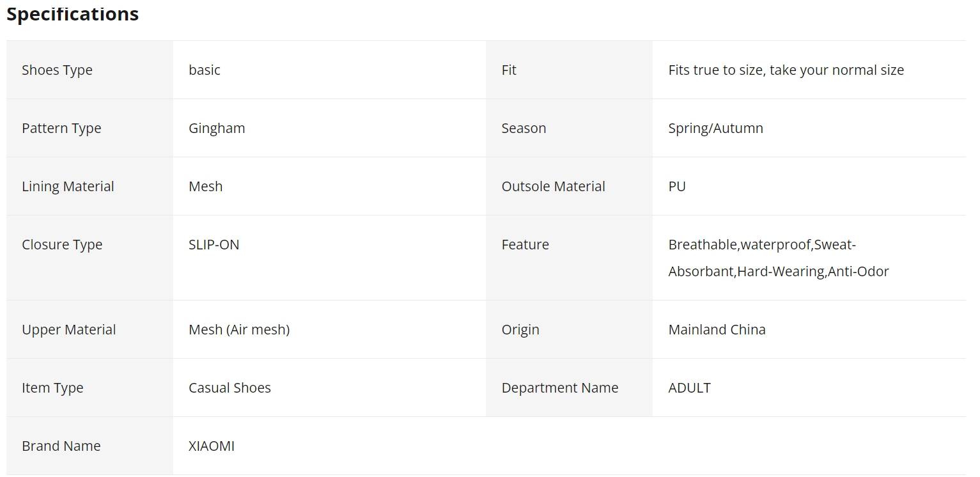Click the SLIP-ON closure type value
Screen dimensions: 980x477
(x=214, y=244)
